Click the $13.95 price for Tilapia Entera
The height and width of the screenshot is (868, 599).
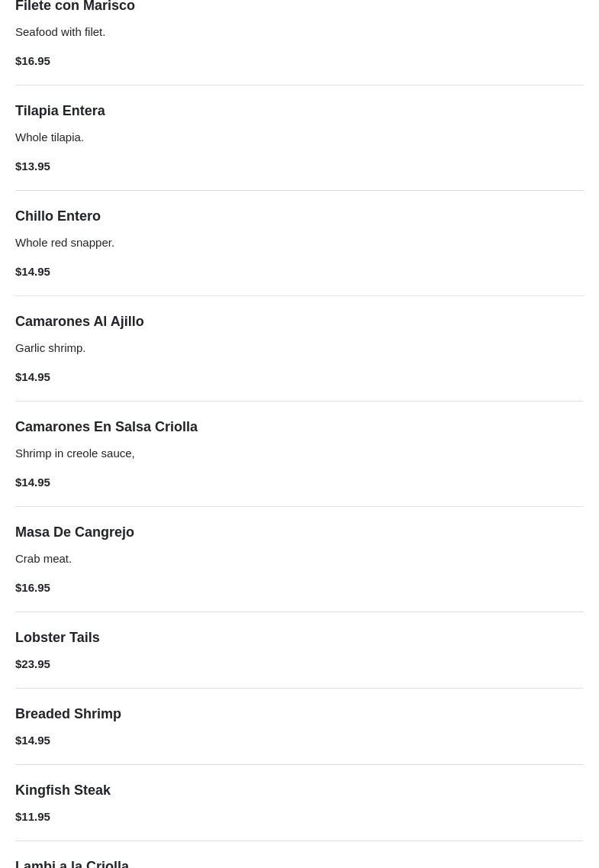click(x=33, y=166)
